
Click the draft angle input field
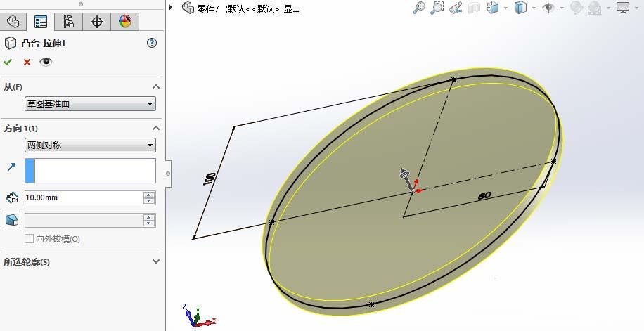click(x=84, y=220)
